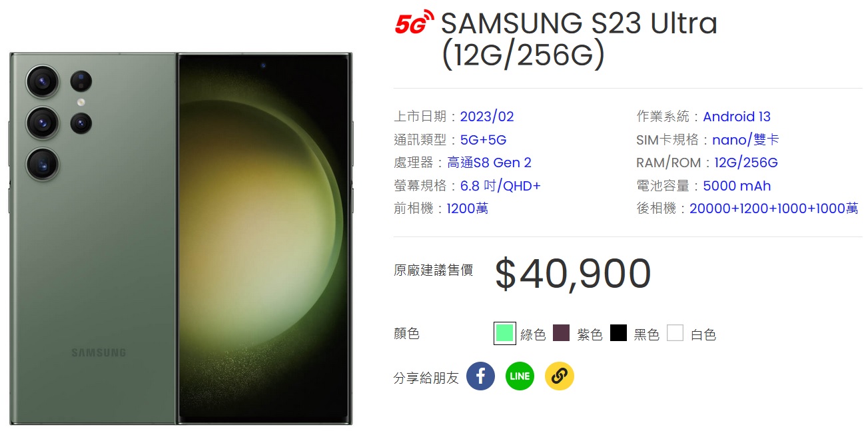
Task: Click the 6.8 吋/QHD+ screen spec link
Action: pos(500,186)
